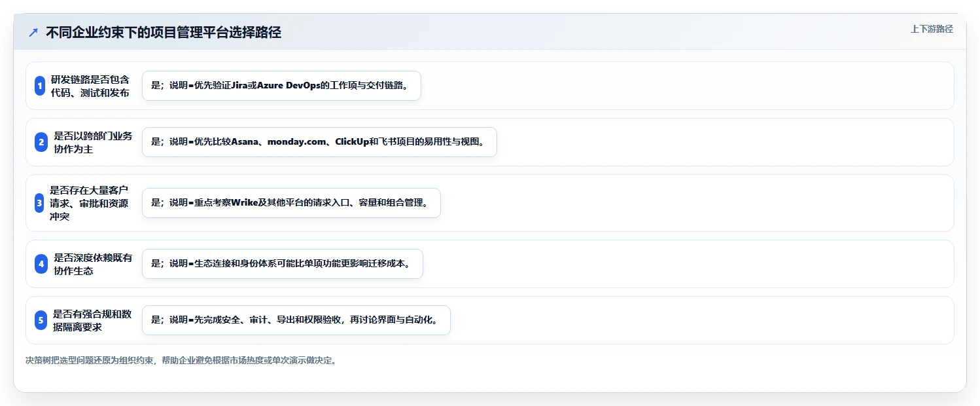Click question 是否以跨部门业务协作为主
The width and height of the screenshot is (980, 406).
[93, 142]
